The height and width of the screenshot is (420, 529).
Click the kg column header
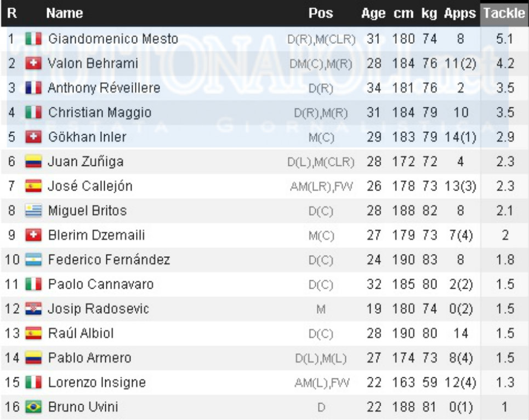pyautogui.click(x=429, y=14)
